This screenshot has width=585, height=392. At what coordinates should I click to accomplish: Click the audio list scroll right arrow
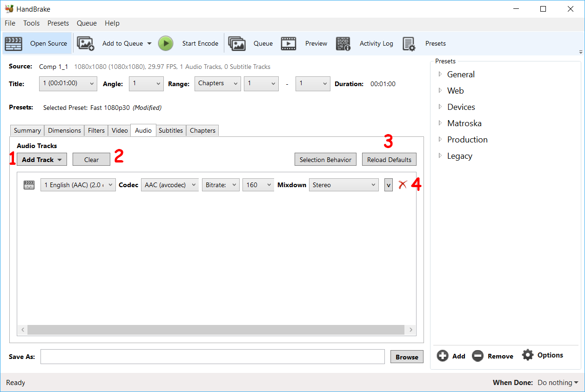point(411,330)
